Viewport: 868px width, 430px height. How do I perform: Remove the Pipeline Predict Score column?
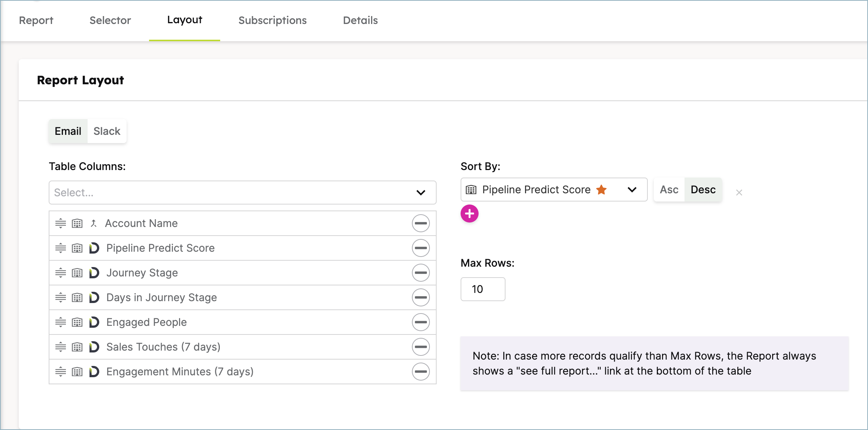click(421, 248)
